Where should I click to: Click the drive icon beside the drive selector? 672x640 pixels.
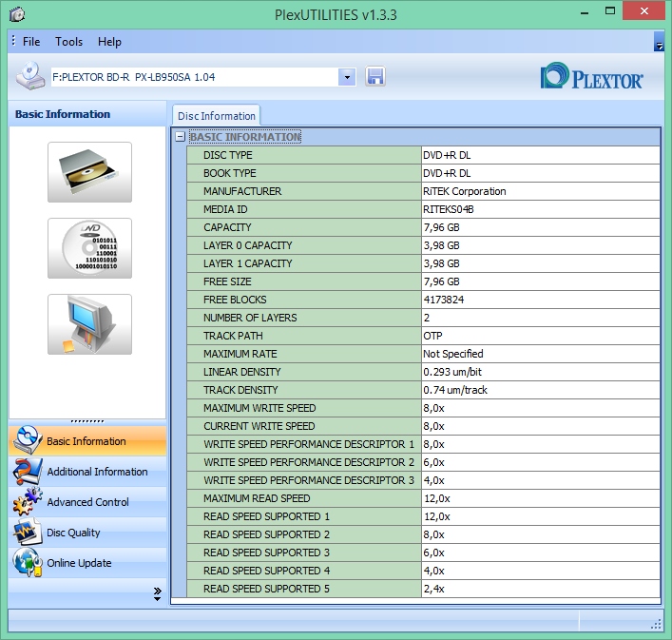[29, 76]
